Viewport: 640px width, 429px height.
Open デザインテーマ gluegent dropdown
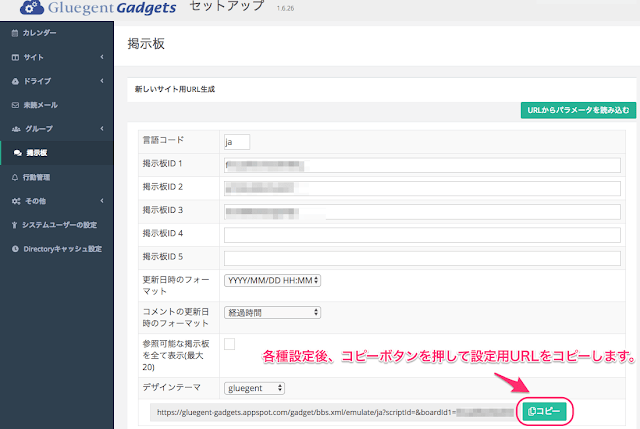(x=254, y=388)
